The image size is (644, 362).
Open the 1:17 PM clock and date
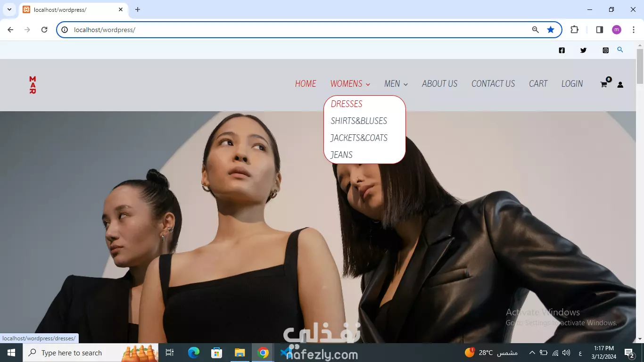tap(603, 353)
